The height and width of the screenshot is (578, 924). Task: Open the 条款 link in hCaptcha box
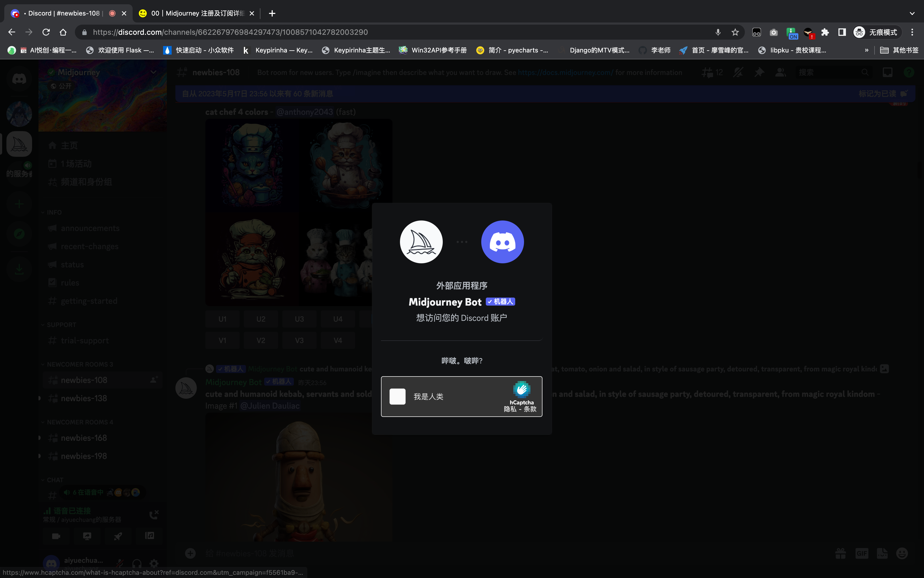pos(530,409)
